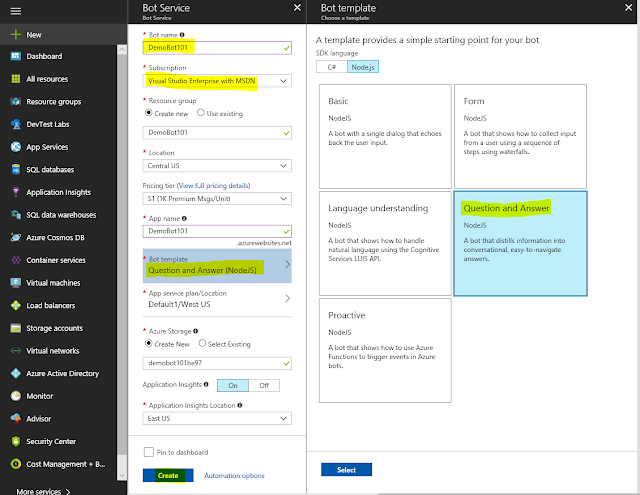Click the Select button in Bot template
Viewport: 640px width, 495px height.
click(346, 470)
